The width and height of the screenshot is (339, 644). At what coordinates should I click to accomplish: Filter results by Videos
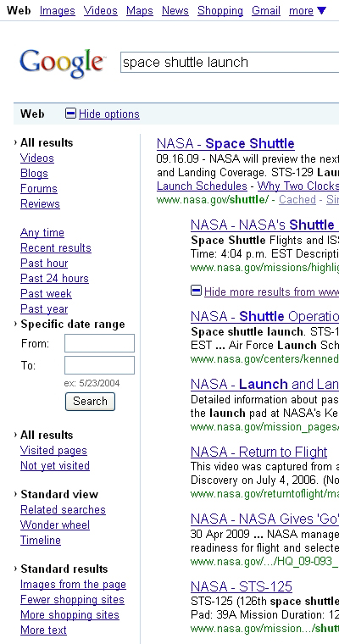(x=37, y=158)
